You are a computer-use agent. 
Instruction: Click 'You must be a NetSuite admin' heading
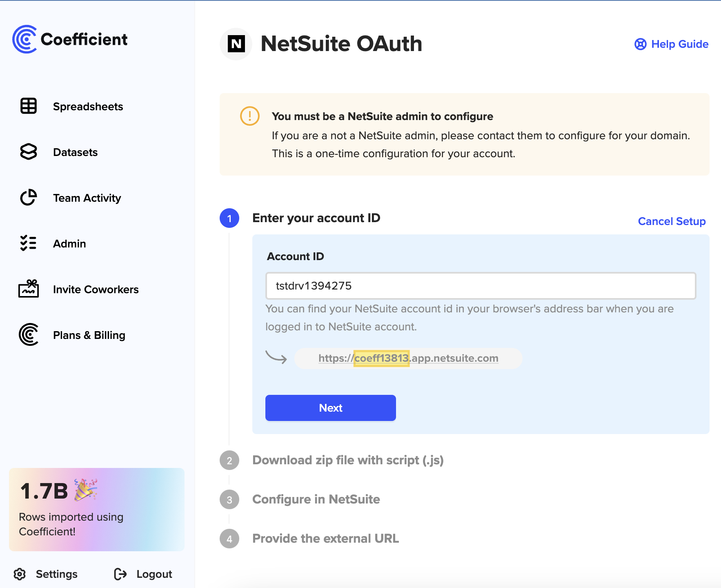click(x=383, y=116)
